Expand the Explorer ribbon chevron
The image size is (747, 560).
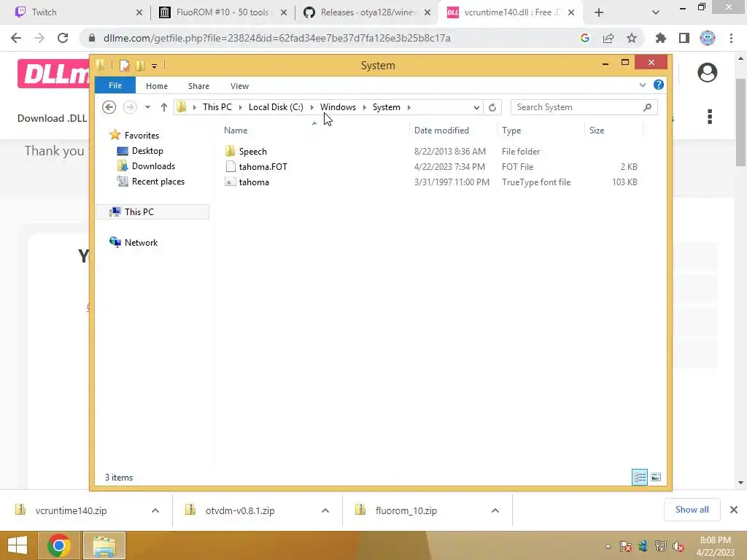point(642,85)
